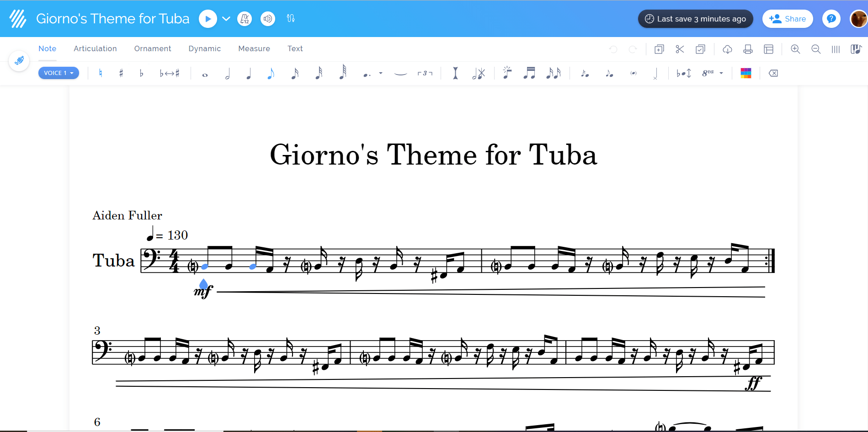Toggle the flat accidental
The height and width of the screenshot is (432, 868).
142,73
